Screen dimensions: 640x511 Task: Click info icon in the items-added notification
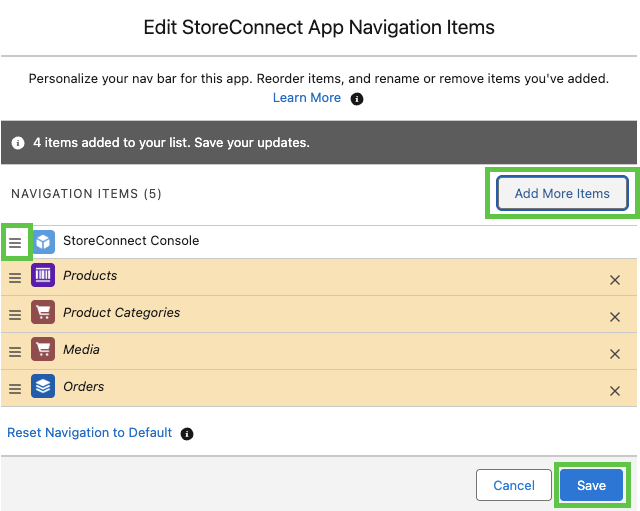click(x=18, y=143)
